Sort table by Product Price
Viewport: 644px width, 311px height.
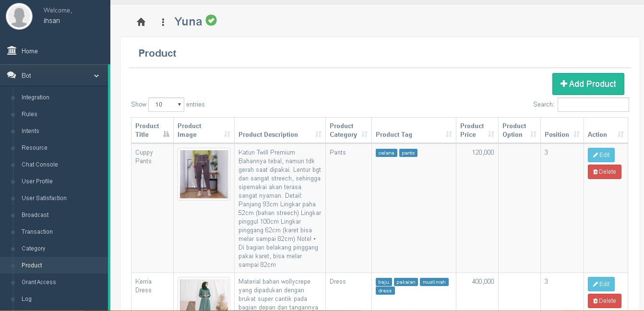click(x=491, y=134)
